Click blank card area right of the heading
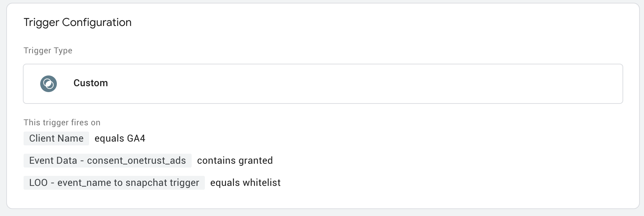The height and width of the screenshot is (216, 644). pyautogui.click(x=381, y=22)
